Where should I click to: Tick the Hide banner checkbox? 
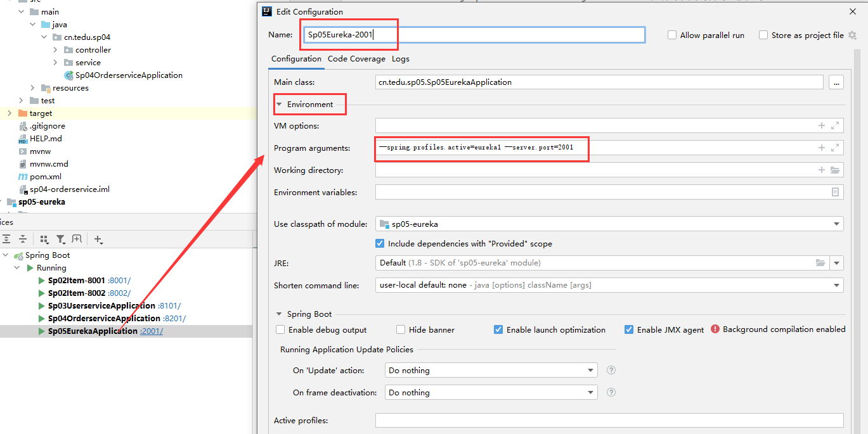[401, 329]
